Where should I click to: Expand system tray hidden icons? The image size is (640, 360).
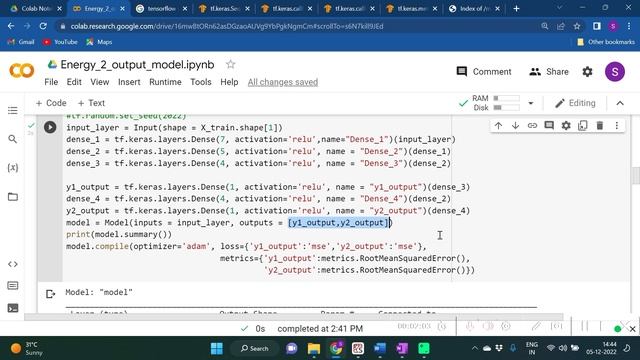(474, 348)
